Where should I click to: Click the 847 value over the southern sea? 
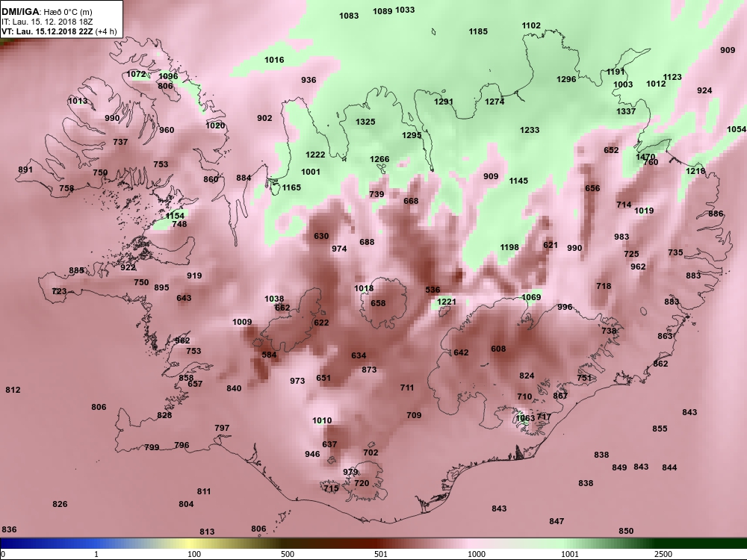557,521
